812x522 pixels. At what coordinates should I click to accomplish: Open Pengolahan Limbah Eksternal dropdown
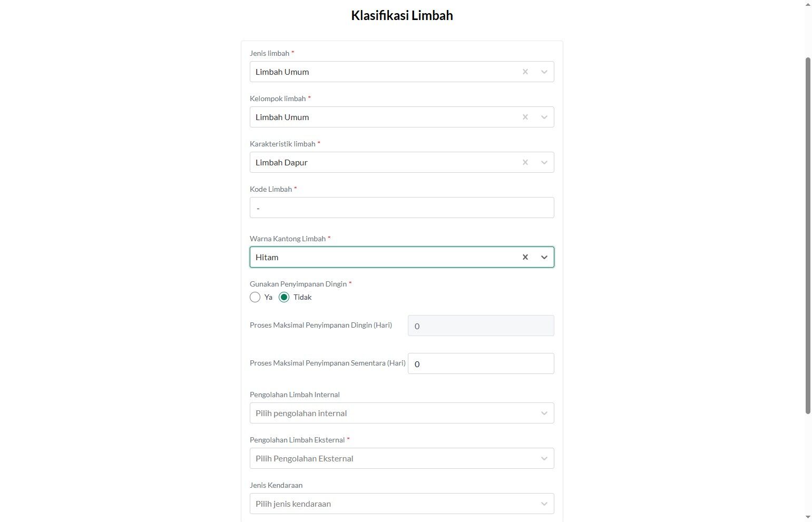(x=402, y=458)
